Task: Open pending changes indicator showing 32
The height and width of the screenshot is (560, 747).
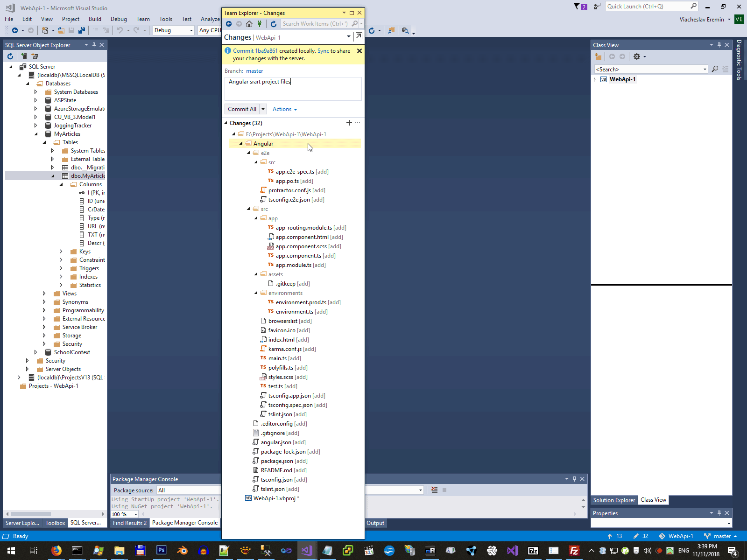Action: (641, 536)
